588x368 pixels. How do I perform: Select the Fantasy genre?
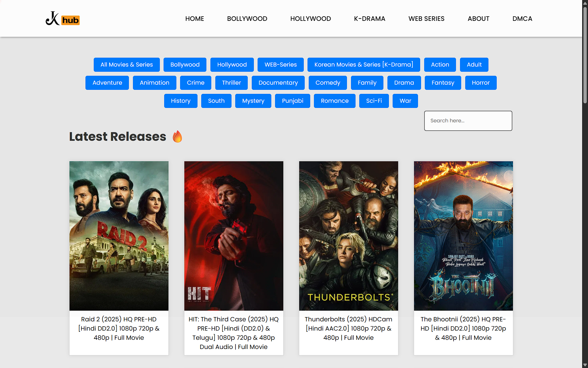[x=443, y=83]
